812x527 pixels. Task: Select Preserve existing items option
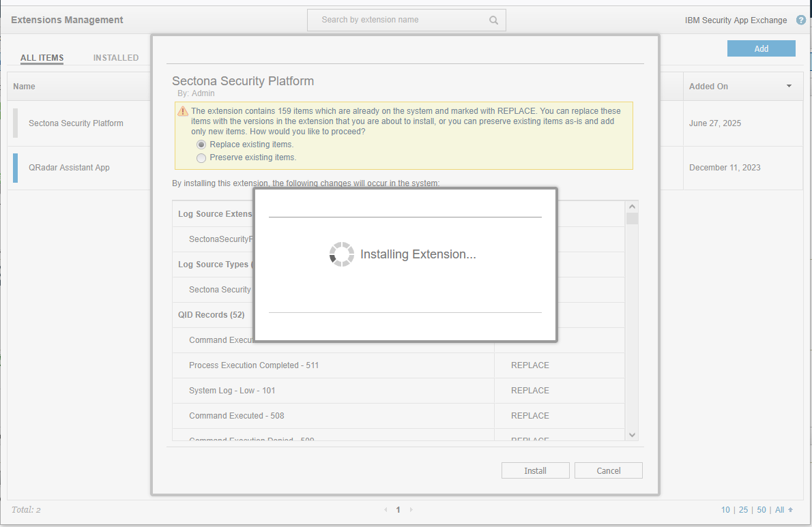coord(201,158)
